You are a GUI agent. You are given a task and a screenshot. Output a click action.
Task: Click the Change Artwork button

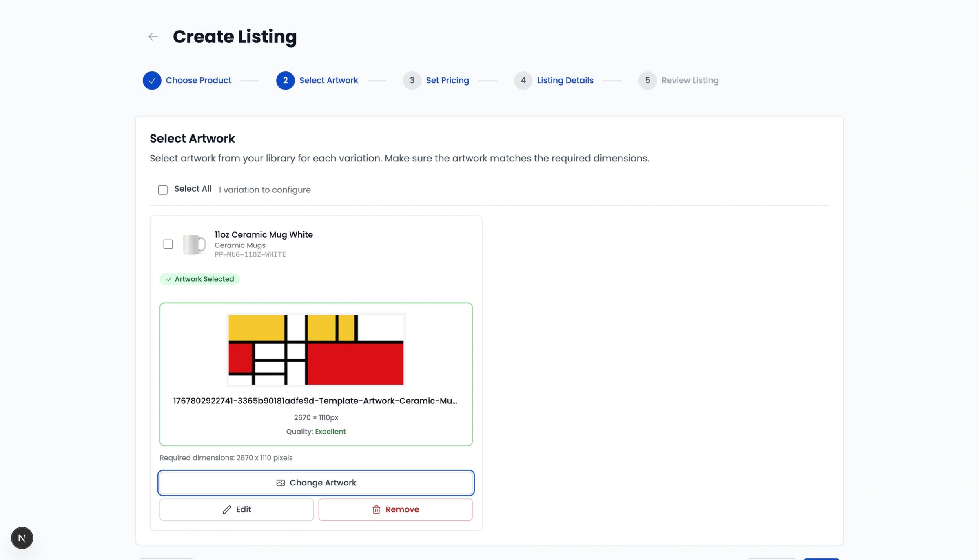tap(316, 483)
